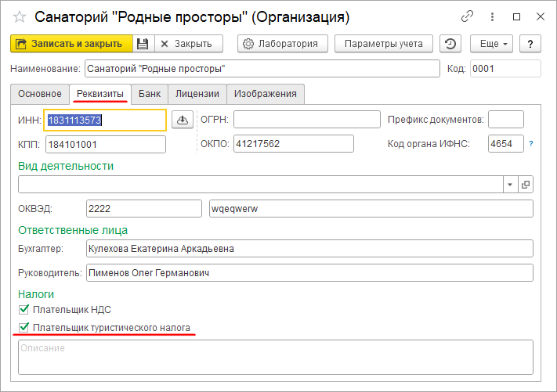Click the Код органа ИФНС field
This screenshot has width=557, height=392.
click(506, 144)
